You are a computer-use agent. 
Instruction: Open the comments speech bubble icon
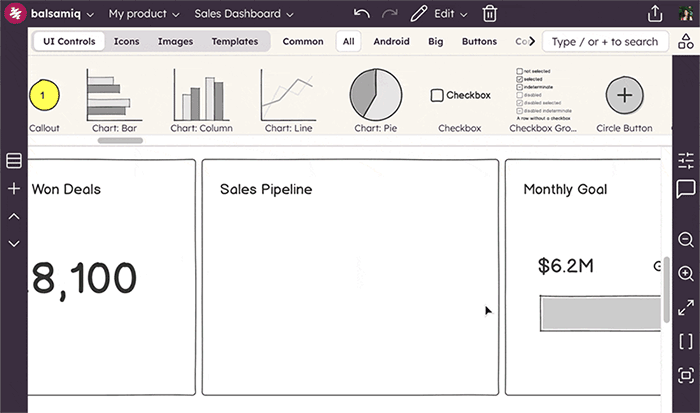coord(686,189)
